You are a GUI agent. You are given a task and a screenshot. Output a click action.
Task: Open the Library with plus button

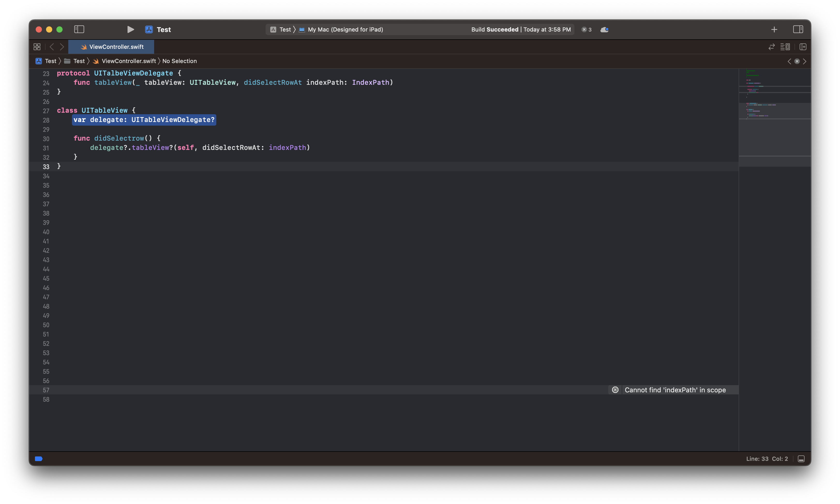click(x=774, y=29)
